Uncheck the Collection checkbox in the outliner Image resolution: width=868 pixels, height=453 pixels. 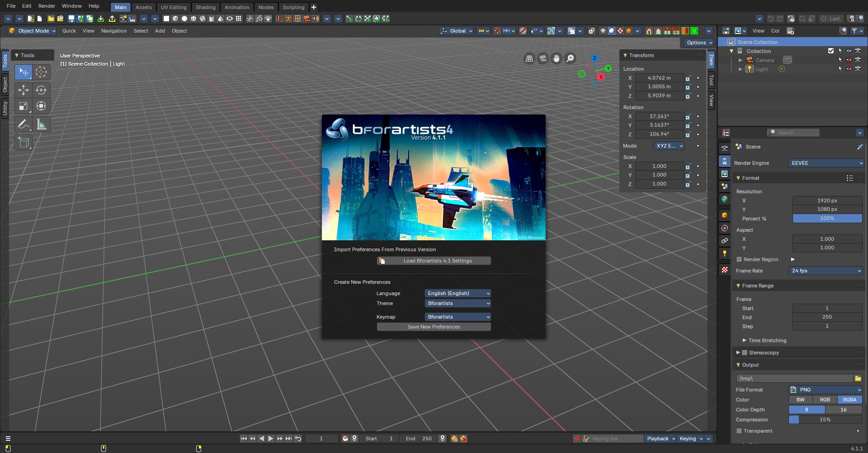[x=831, y=51]
